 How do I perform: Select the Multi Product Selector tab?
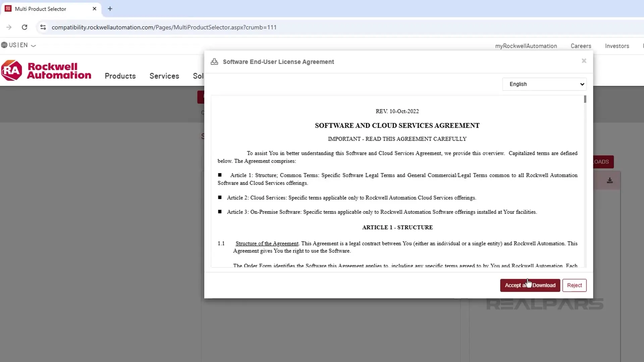(50, 9)
